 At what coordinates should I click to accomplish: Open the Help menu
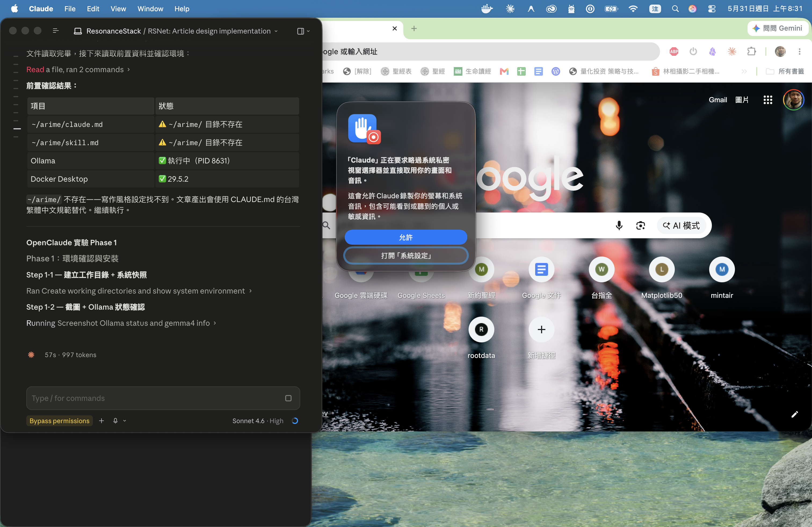(182, 9)
